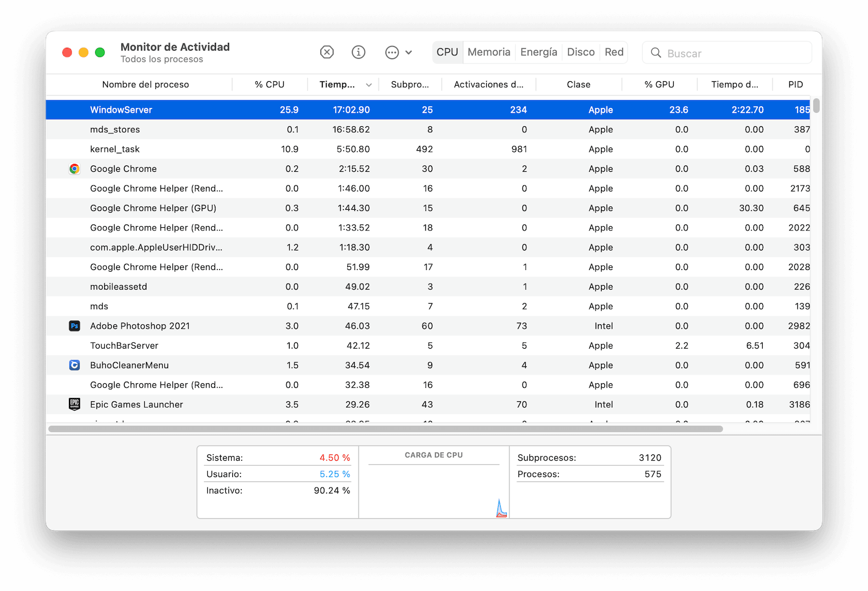The width and height of the screenshot is (868, 591).
Task: Sort by % CPU column header
Action: pyautogui.click(x=270, y=85)
